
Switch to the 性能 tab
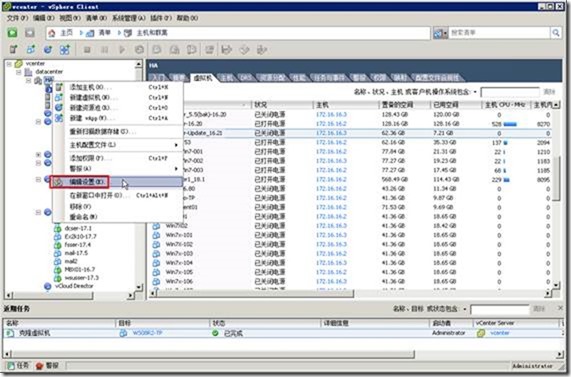click(299, 78)
